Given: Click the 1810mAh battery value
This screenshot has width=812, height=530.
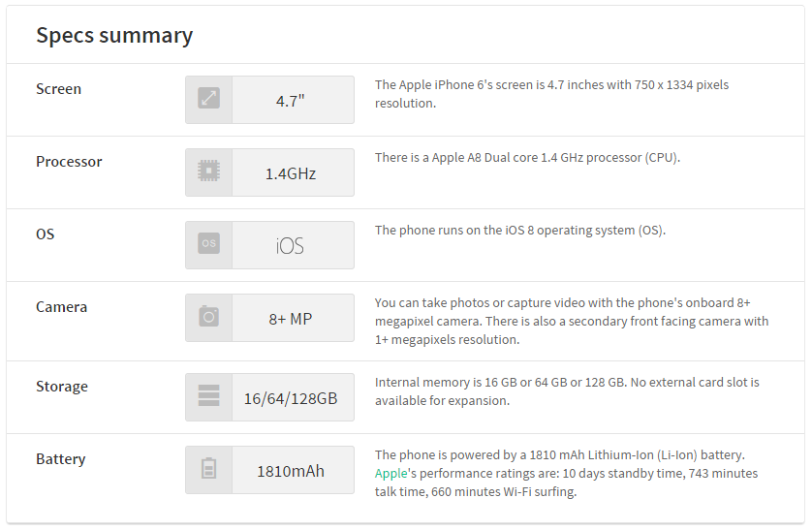Looking at the screenshot, I should [292, 471].
